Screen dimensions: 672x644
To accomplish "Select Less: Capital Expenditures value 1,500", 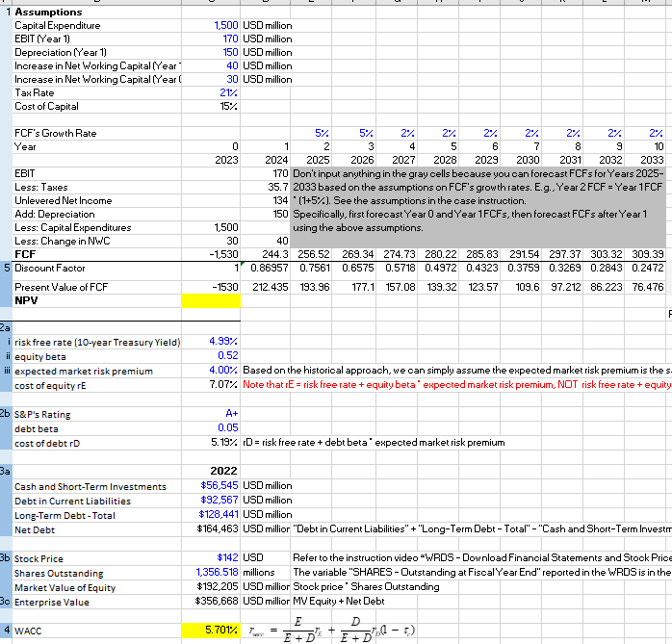I will 226,227.
